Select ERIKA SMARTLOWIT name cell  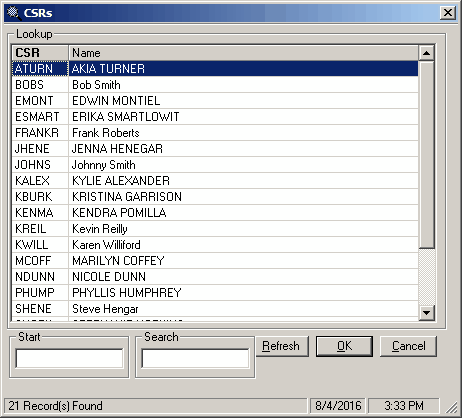[243, 117]
